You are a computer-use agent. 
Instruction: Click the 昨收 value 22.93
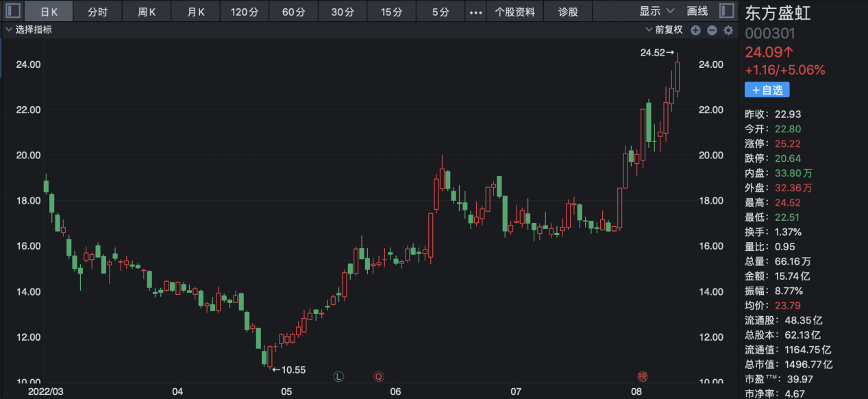point(788,114)
